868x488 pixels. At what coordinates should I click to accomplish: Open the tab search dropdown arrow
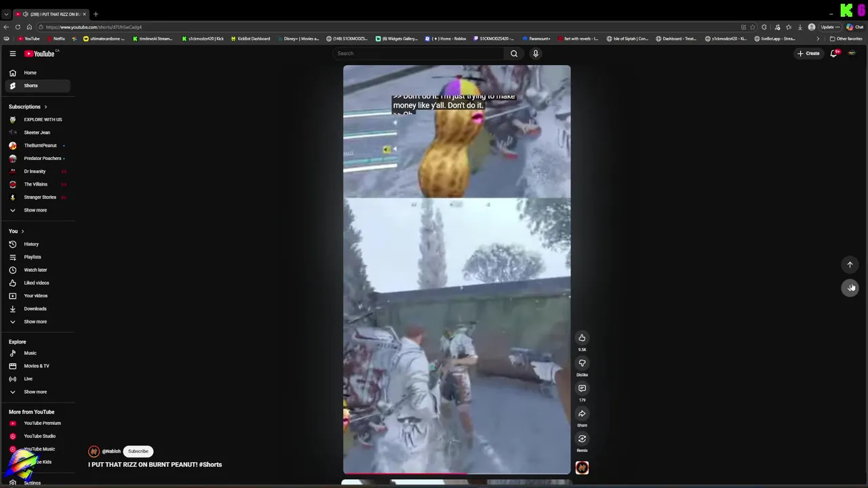pyautogui.click(x=6, y=14)
